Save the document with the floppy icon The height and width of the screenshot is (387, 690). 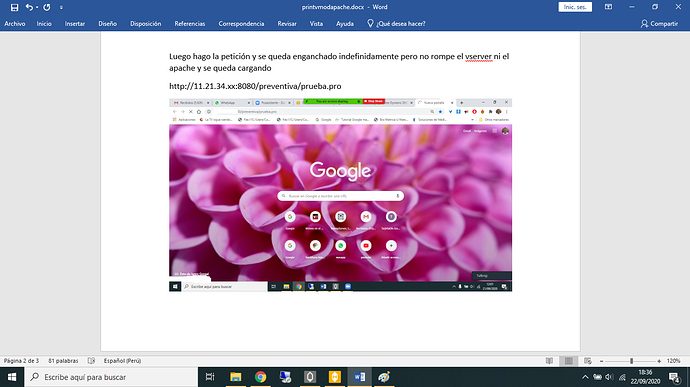[x=15, y=7]
